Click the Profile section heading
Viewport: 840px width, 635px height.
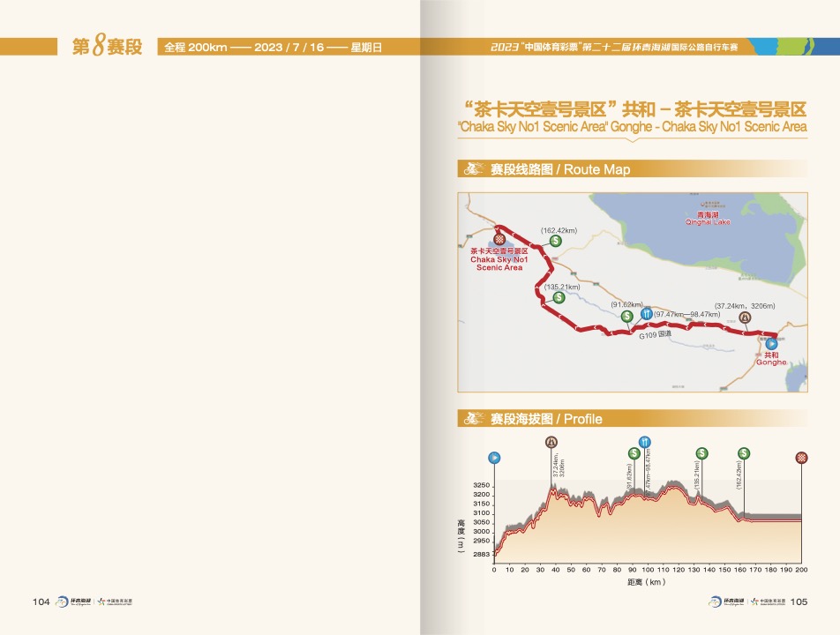546,419
